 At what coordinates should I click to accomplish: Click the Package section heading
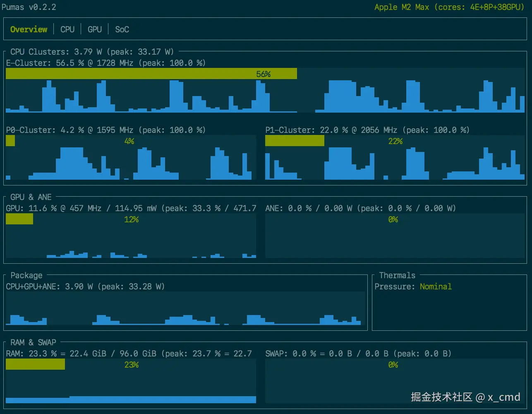[x=26, y=275]
